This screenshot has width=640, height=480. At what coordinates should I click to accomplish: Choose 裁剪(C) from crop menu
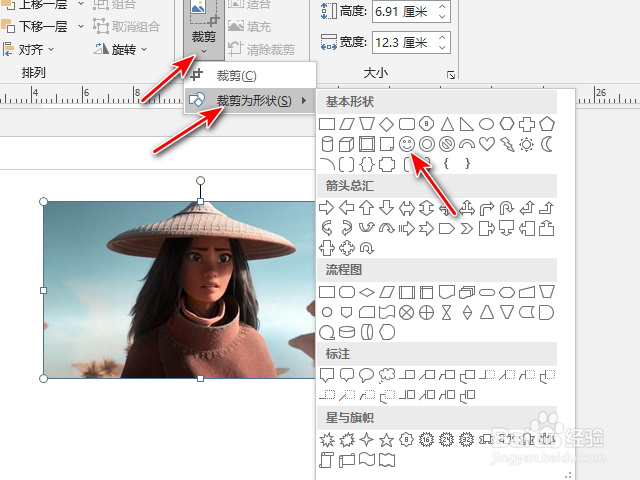pos(250,76)
